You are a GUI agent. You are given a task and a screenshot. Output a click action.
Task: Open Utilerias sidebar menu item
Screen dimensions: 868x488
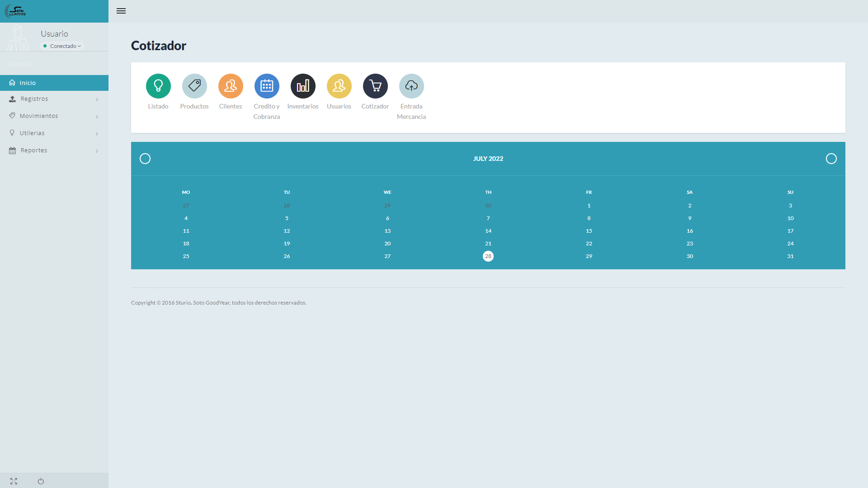54,133
